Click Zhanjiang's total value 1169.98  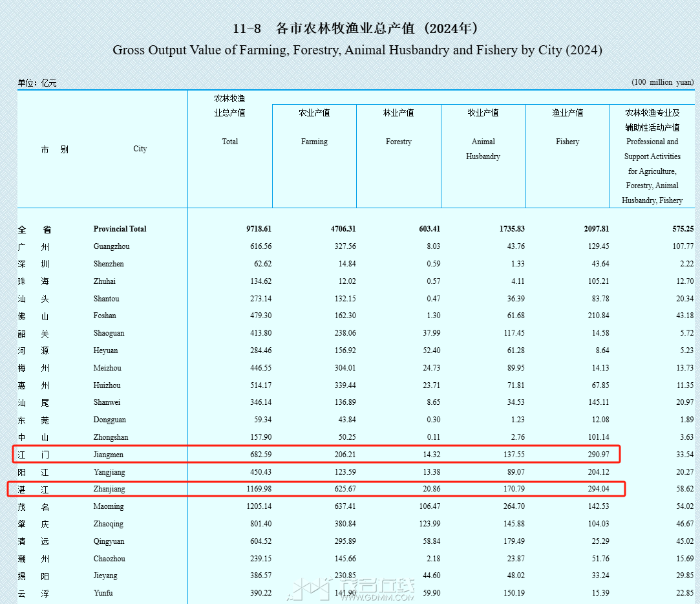point(255,489)
